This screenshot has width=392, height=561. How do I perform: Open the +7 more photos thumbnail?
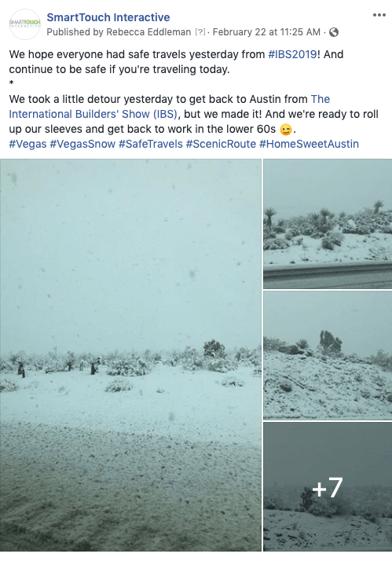[328, 486]
